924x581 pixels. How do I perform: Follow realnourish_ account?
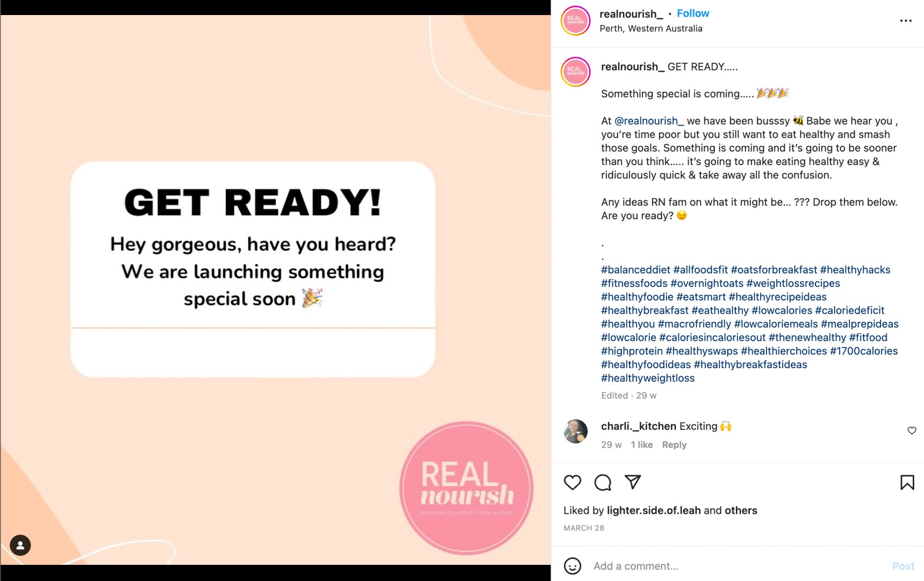coord(692,13)
